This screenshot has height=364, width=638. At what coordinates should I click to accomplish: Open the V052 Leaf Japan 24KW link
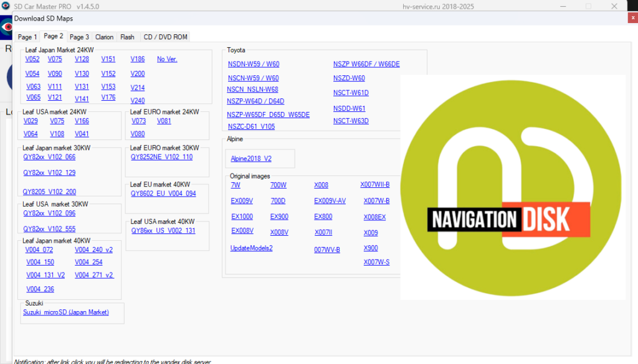(32, 59)
